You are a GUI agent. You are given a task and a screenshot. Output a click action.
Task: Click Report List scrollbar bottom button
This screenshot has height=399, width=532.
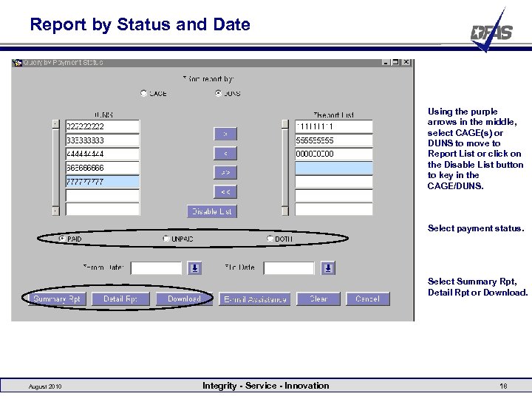click(285, 211)
